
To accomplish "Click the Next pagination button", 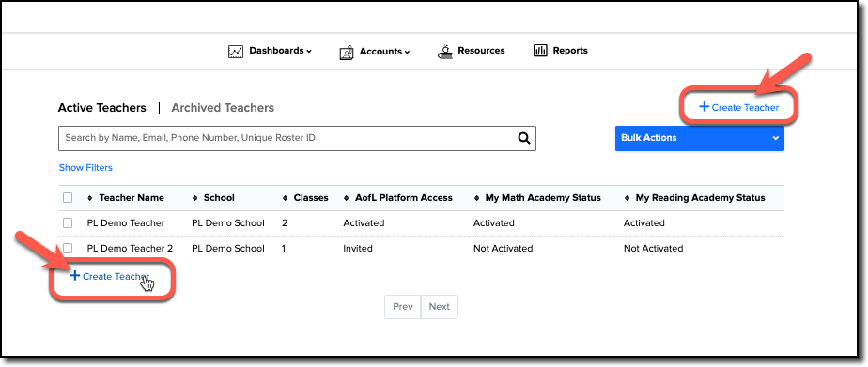I will (439, 307).
